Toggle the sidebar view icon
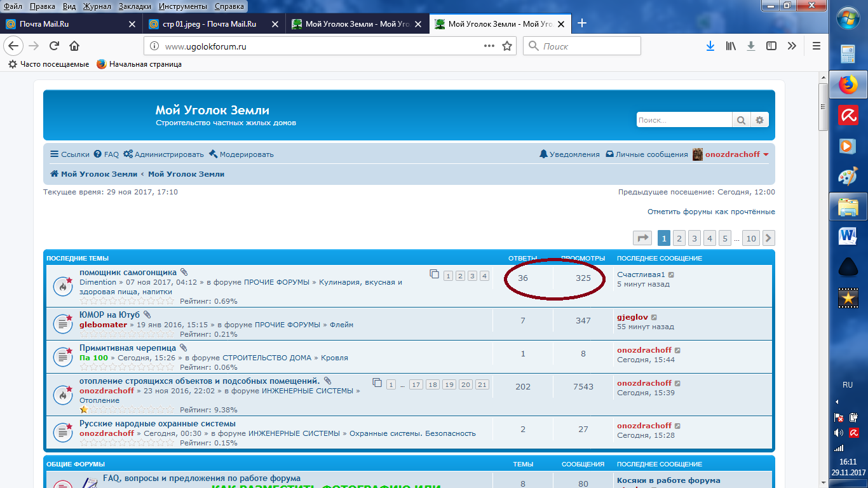Screen dimensions: 868x488 [771, 46]
